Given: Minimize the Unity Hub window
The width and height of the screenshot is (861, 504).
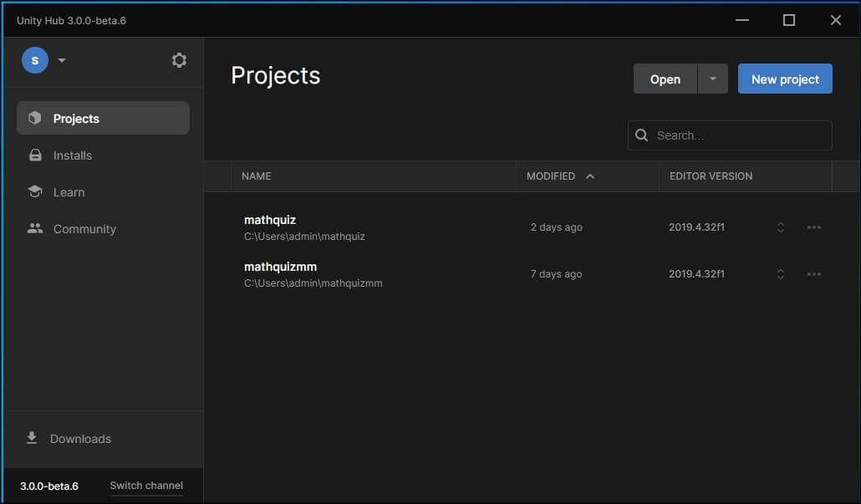Looking at the screenshot, I should click(x=742, y=20).
